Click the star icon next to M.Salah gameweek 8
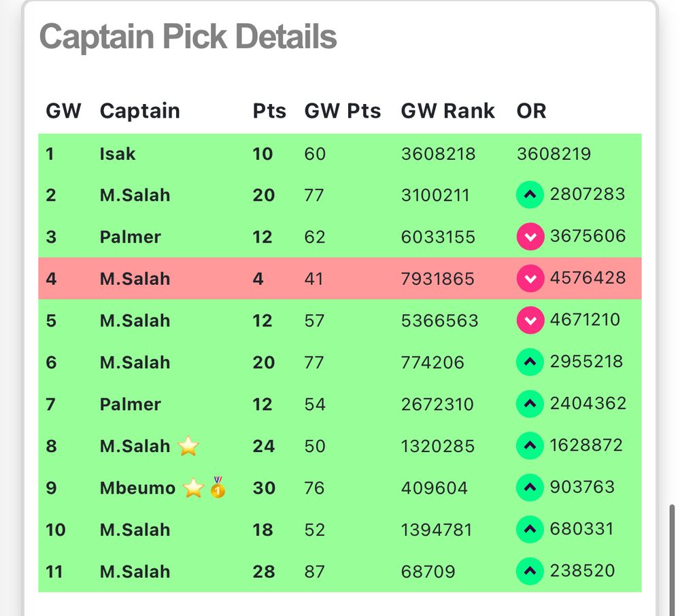The image size is (680, 616). click(x=188, y=445)
